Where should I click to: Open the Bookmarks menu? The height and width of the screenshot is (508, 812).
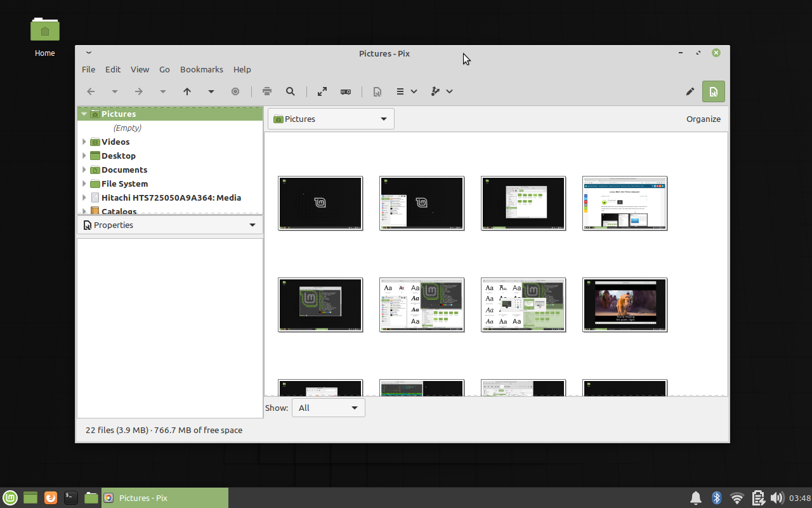[x=201, y=69]
